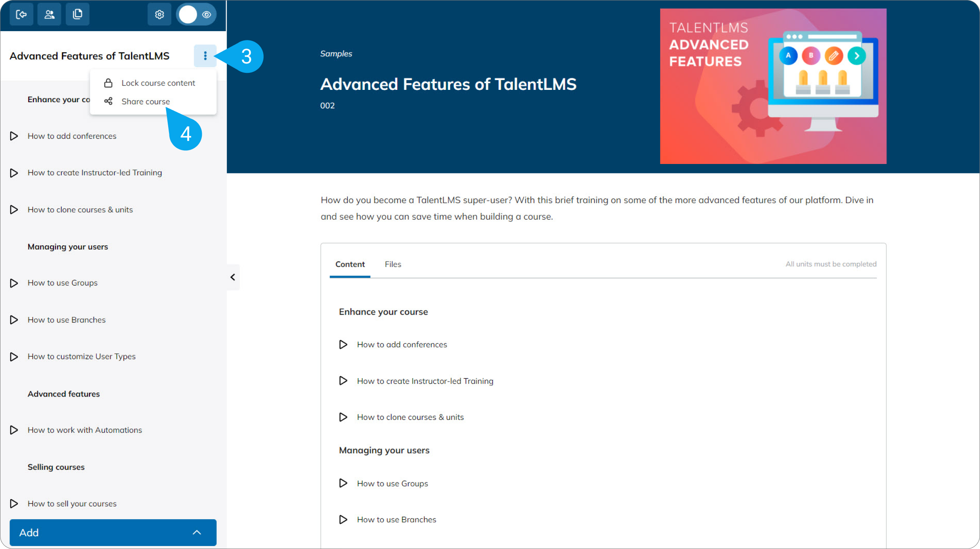Expand the Add button menu
Image resolution: width=980 pixels, height=549 pixels.
pos(113,532)
